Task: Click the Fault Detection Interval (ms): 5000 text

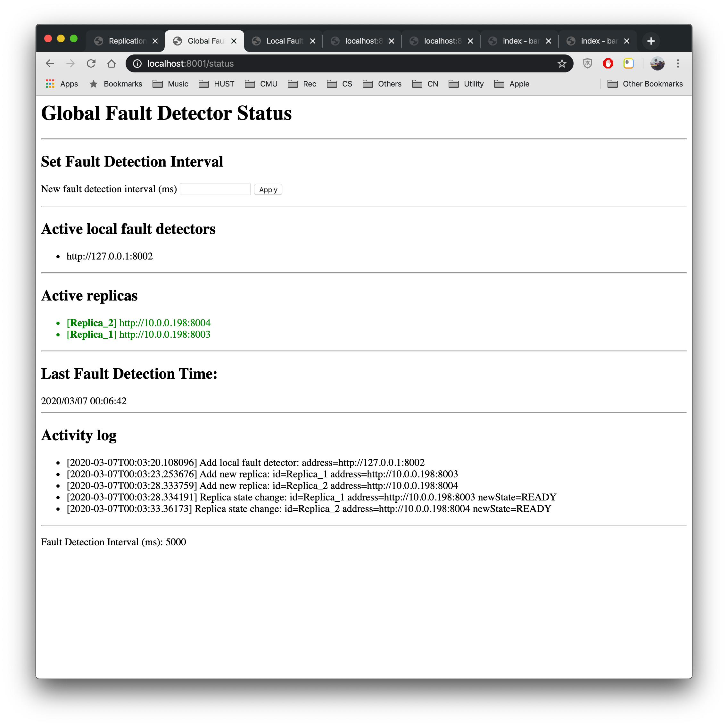Action: coord(113,542)
